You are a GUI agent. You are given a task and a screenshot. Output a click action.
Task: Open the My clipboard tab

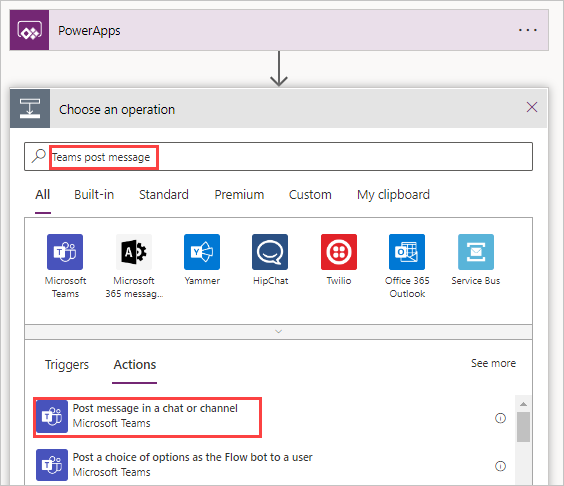393,195
